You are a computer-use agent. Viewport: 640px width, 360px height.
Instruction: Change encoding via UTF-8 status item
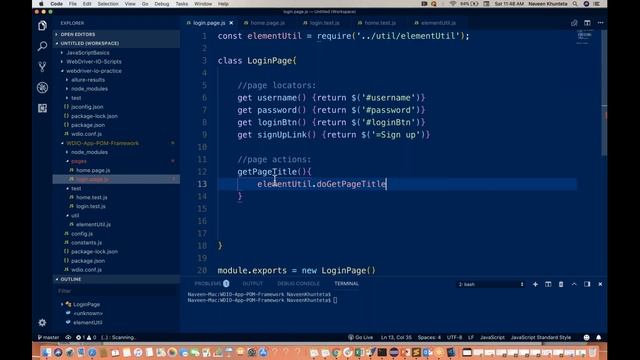454,337
